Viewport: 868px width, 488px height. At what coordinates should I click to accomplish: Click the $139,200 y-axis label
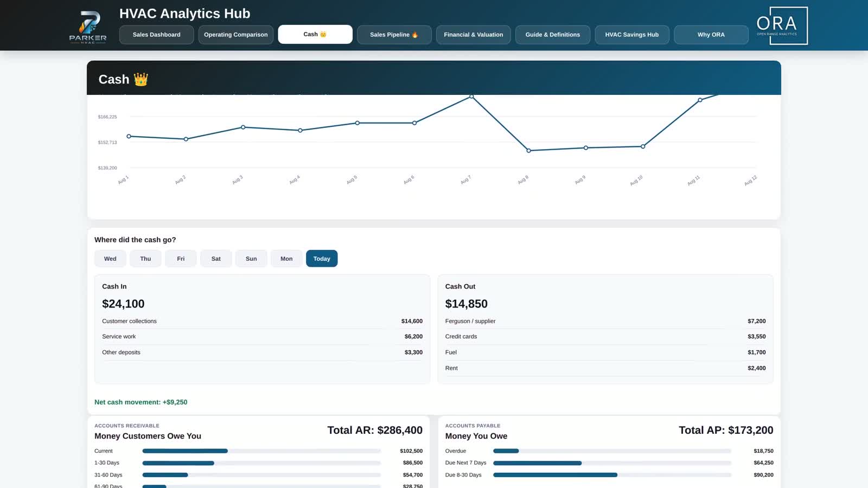pos(107,168)
